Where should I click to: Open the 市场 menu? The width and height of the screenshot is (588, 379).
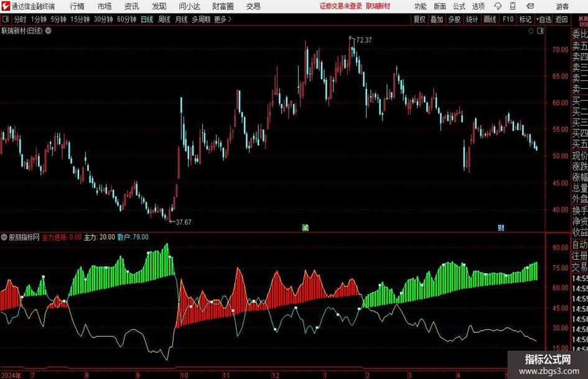point(105,6)
